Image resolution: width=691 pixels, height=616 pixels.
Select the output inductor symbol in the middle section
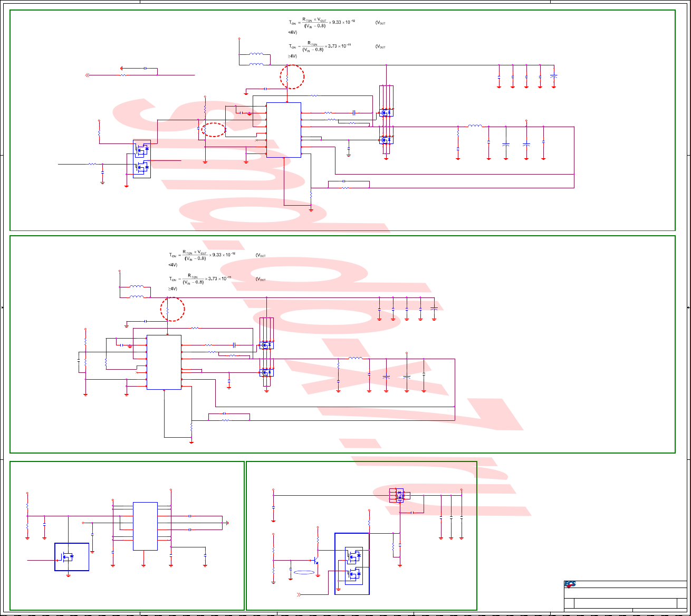pos(355,358)
